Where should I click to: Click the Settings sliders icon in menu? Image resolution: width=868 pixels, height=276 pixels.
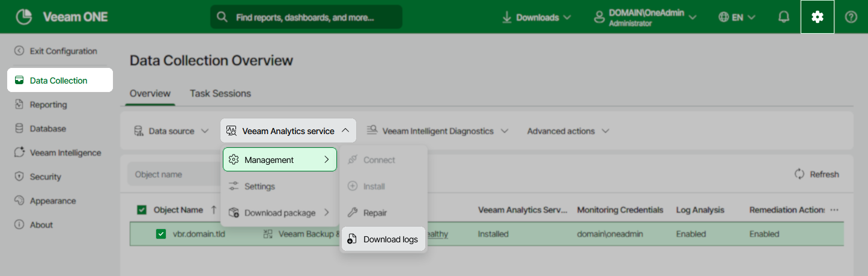point(234,186)
